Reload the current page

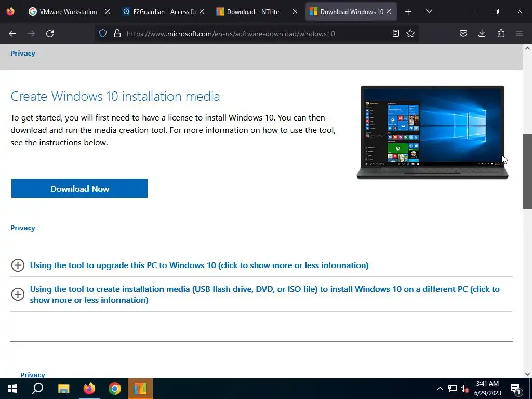tap(50, 34)
